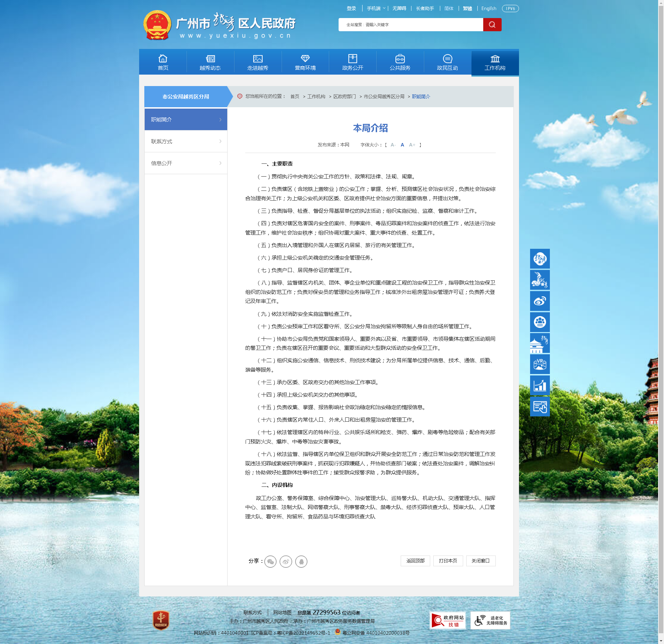Switch site language to English
Screen dimensions: 664x644
pyautogui.click(x=489, y=8)
